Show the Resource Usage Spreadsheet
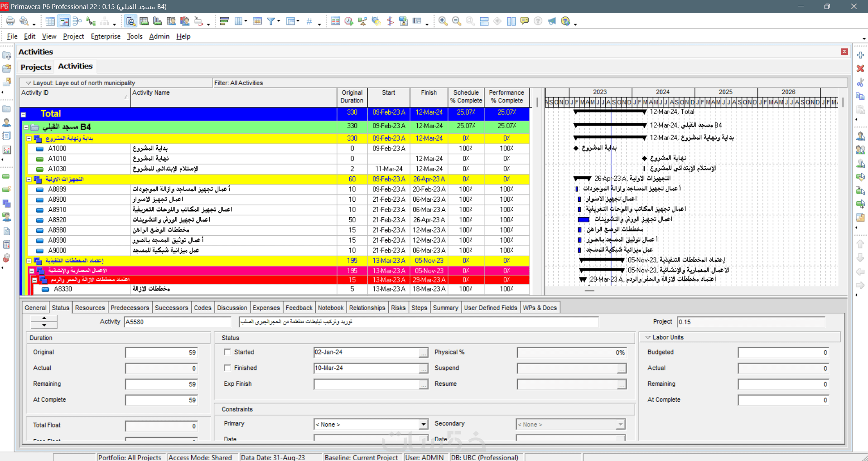The image size is (868, 461). tap(171, 21)
